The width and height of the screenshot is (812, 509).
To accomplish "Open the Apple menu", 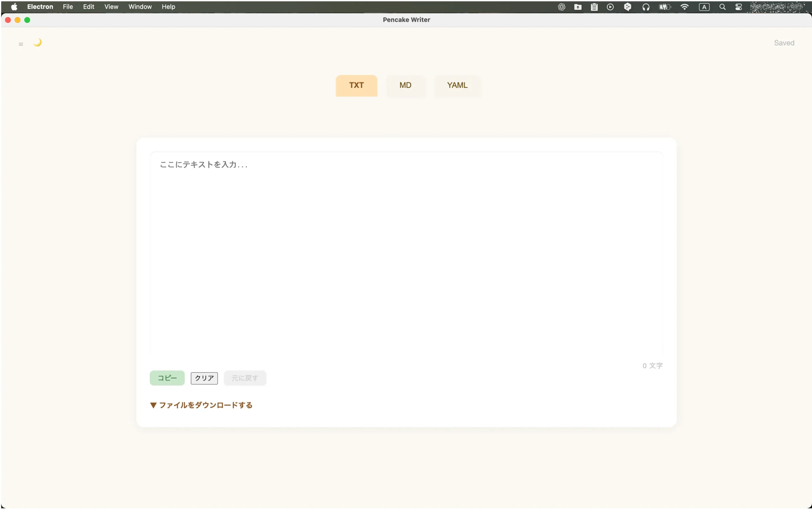I will (14, 7).
